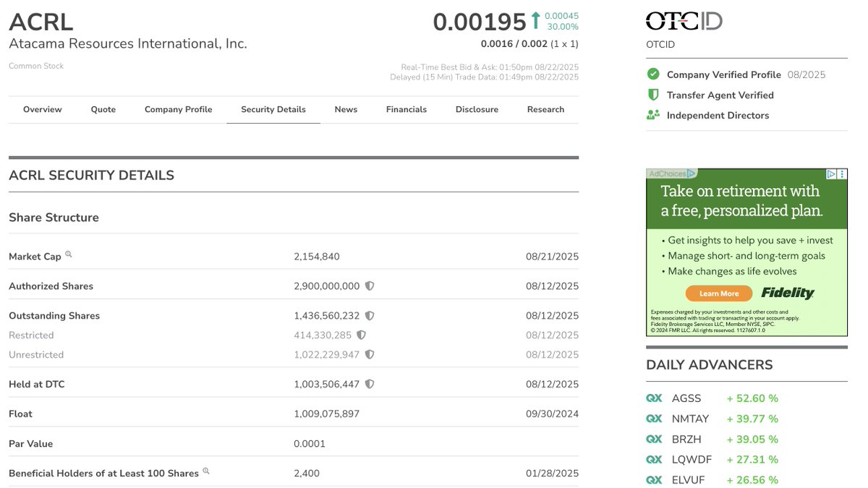Click the QX tier icon beside ELVUF

click(x=654, y=480)
